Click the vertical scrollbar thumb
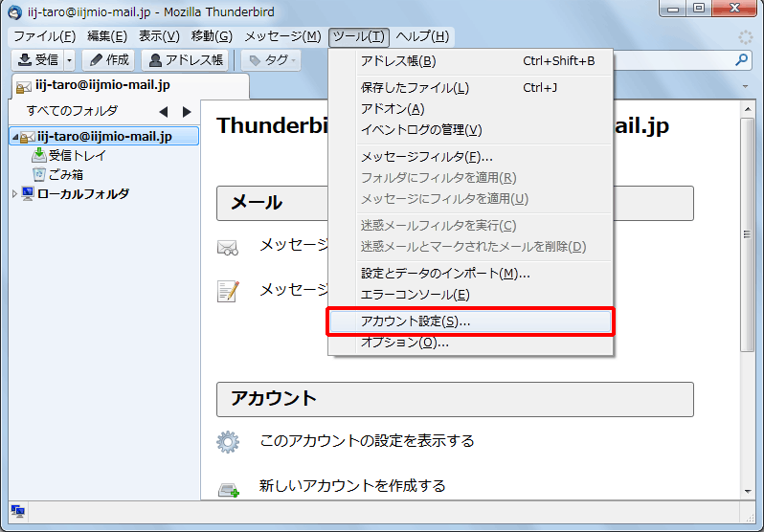Screen dimensions: 764x532 tap(748, 233)
